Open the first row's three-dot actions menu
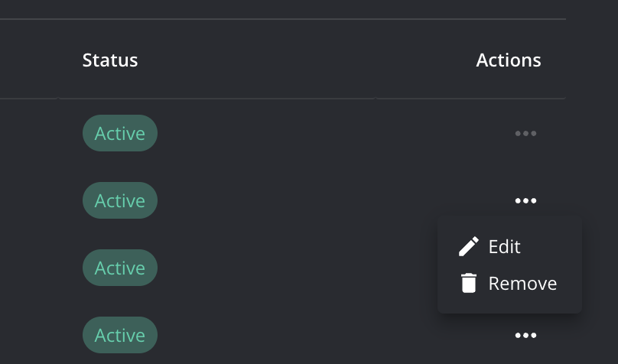 pyautogui.click(x=525, y=134)
